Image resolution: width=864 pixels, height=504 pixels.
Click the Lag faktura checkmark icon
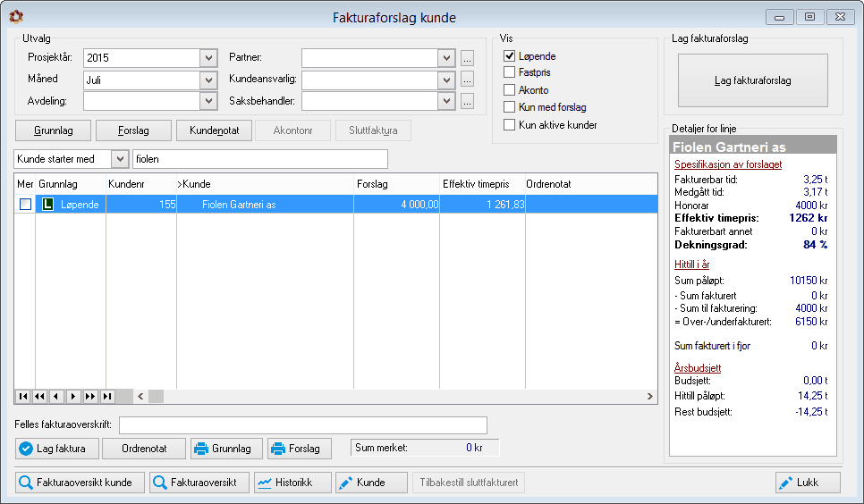click(x=25, y=449)
